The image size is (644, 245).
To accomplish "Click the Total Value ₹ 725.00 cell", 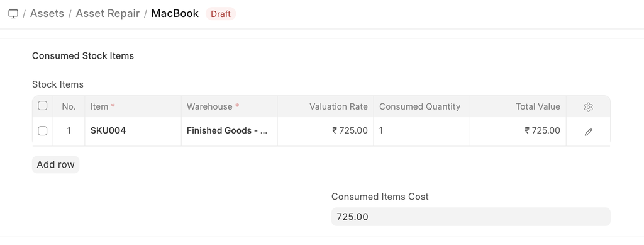I will (518, 131).
